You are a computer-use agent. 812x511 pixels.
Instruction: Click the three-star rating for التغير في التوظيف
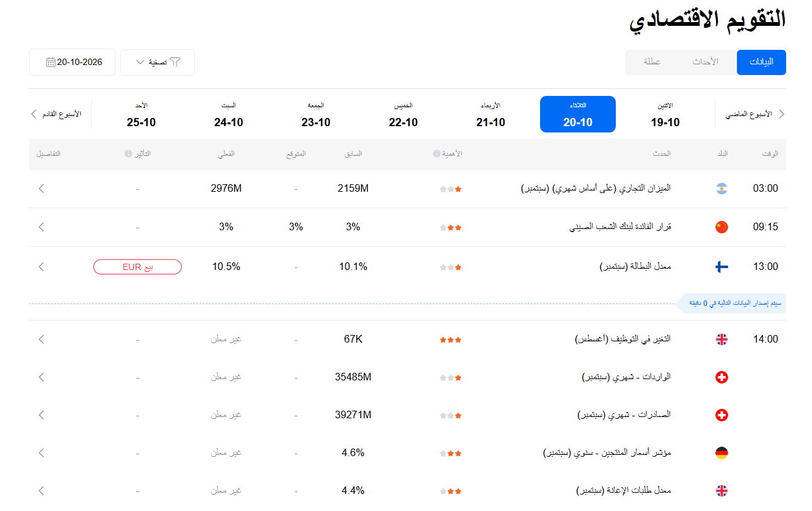[x=450, y=340]
